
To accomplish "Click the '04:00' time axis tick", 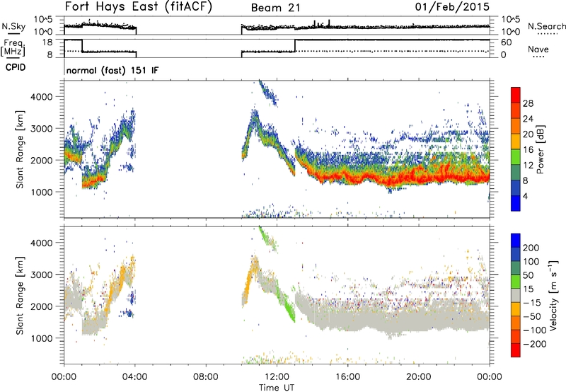I will [134, 376].
